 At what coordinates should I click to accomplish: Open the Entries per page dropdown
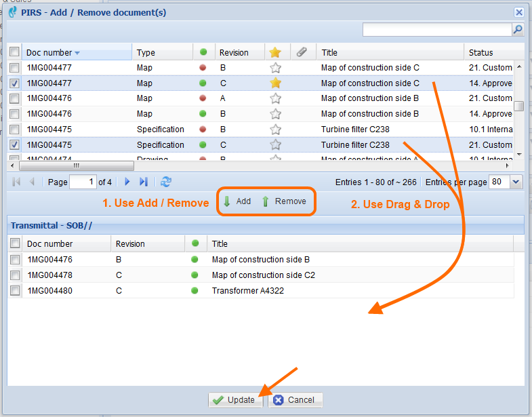[516, 182]
